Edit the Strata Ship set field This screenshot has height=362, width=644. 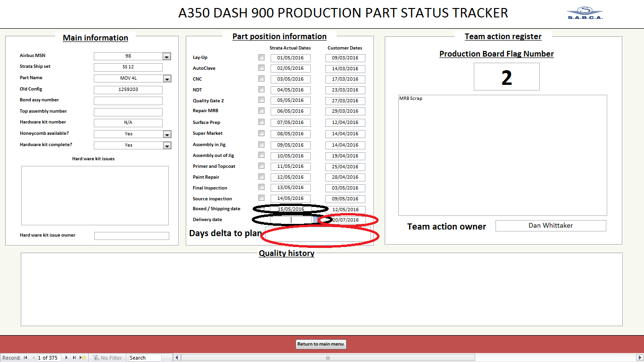[x=128, y=67]
